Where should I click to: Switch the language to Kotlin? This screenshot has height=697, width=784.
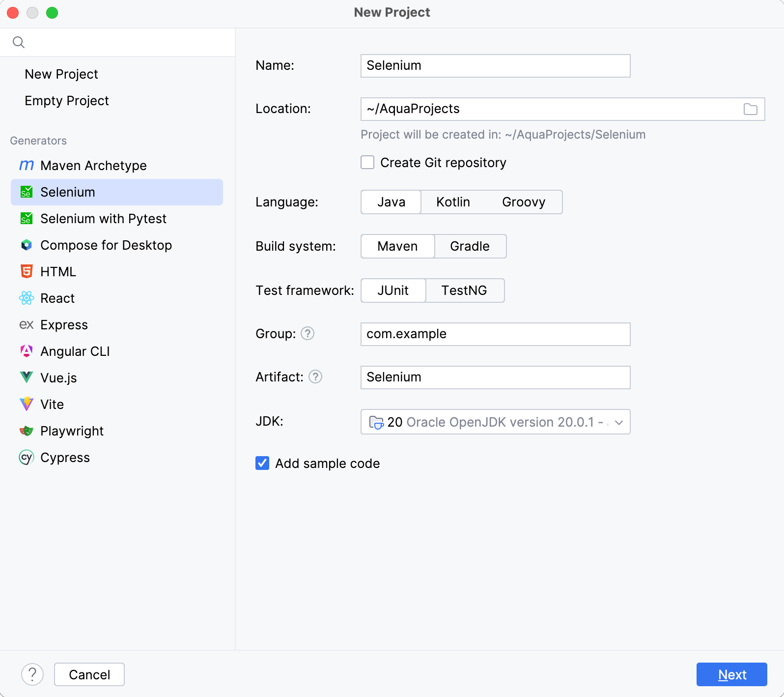[x=453, y=202]
